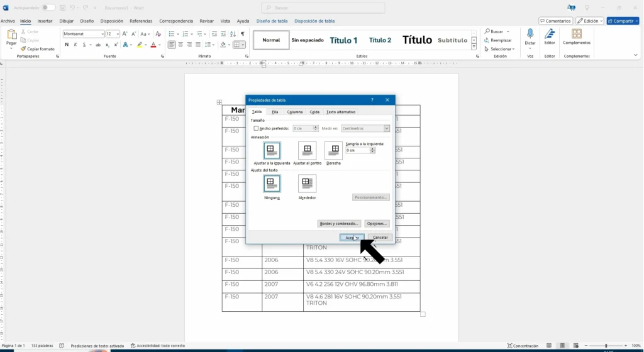Open the font size dropdown

pyautogui.click(x=118, y=34)
